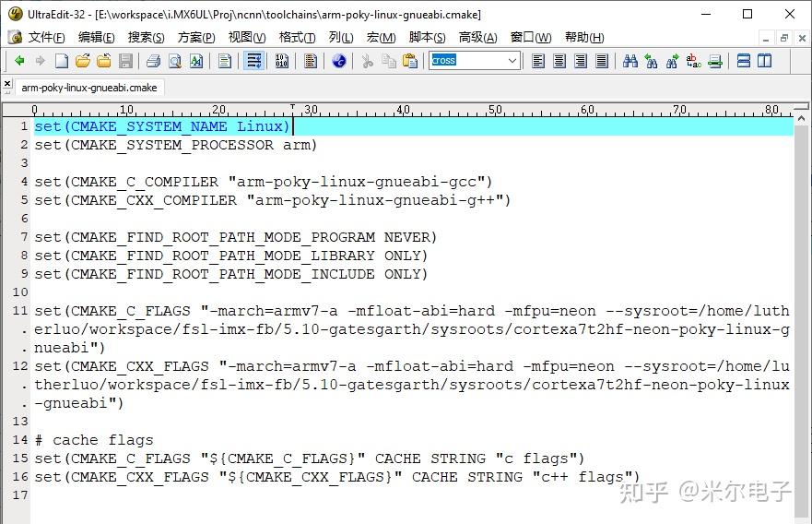
Task: Open a file with the folder icon
Action: coord(82,61)
